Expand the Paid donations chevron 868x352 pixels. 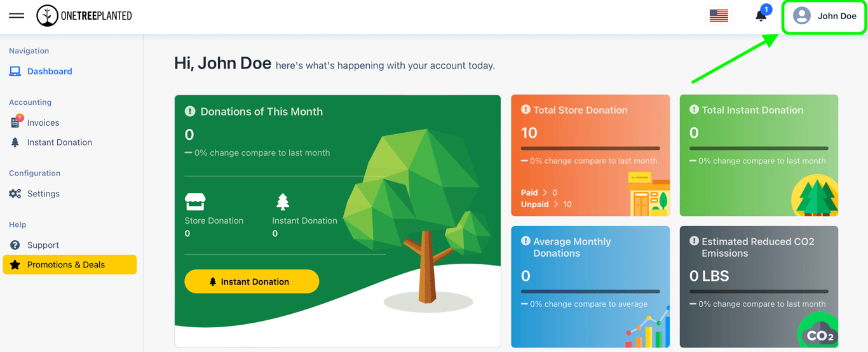545,193
